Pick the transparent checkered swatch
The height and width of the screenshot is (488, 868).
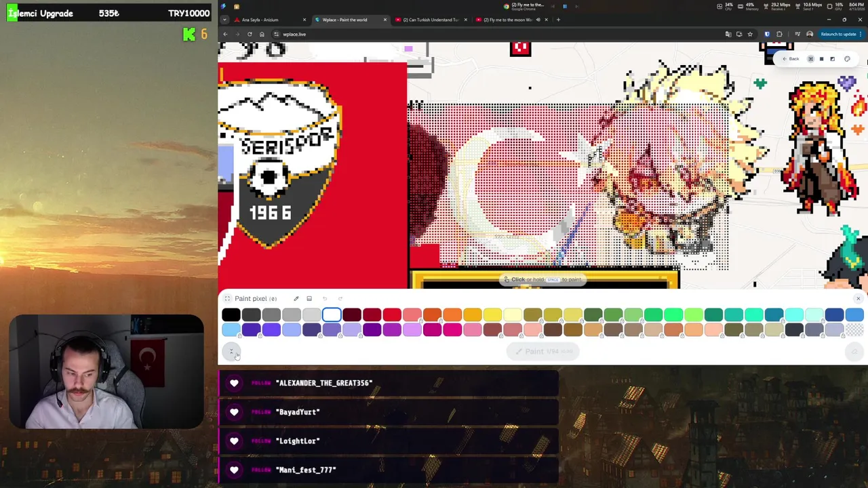coord(854,330)
